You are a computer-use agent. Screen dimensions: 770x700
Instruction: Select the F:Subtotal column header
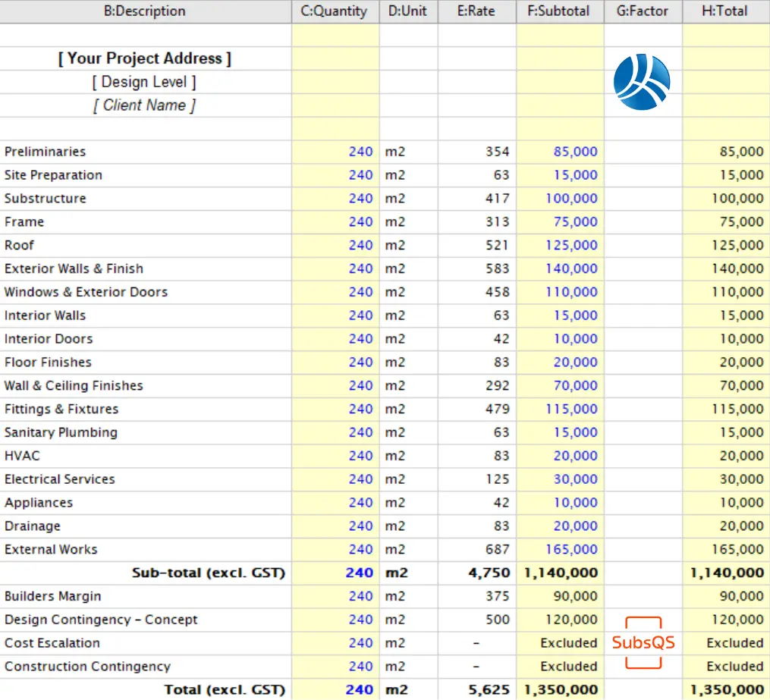558,11
